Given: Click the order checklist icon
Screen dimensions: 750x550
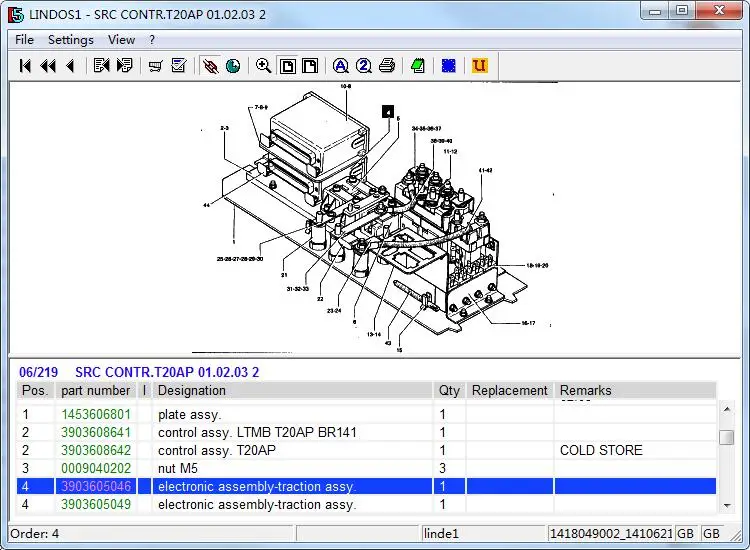Looking at the screenshot, I should tap(178, 66).
